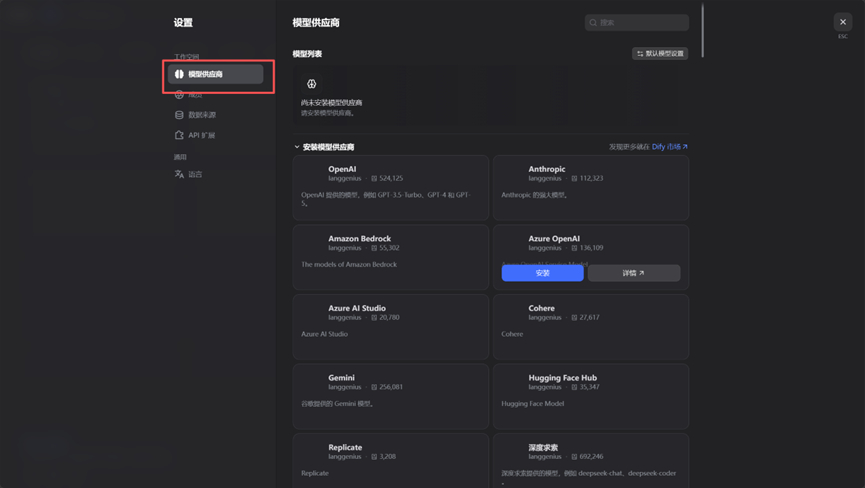Select the OpenAI provider card

click(391, 187)
